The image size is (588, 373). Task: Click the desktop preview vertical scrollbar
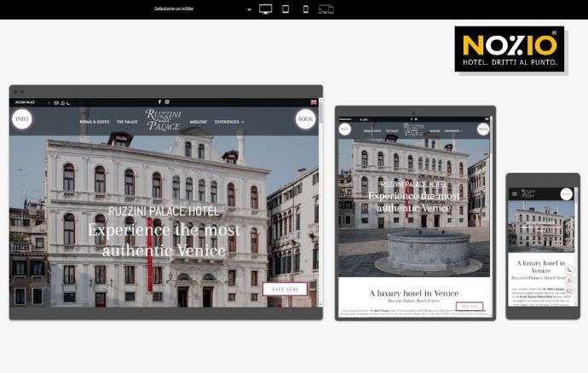(320, 203)
